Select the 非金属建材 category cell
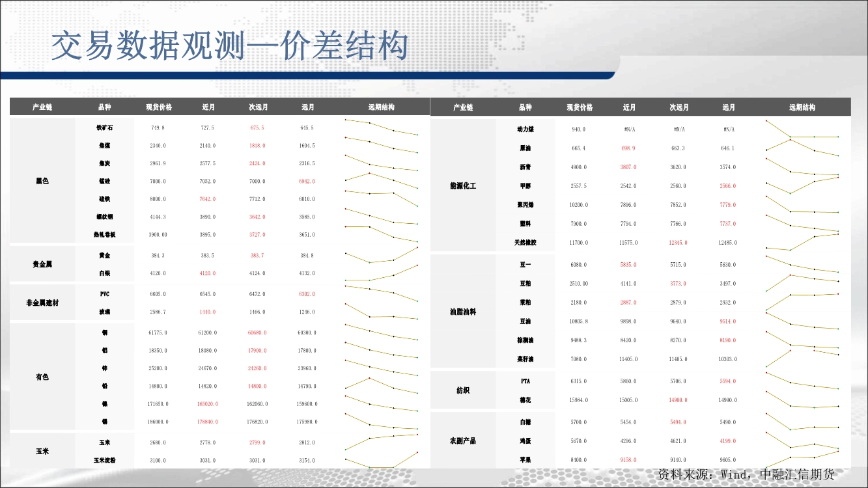The height and width of the screenshot is (488, 868). [x=42, y=303]
